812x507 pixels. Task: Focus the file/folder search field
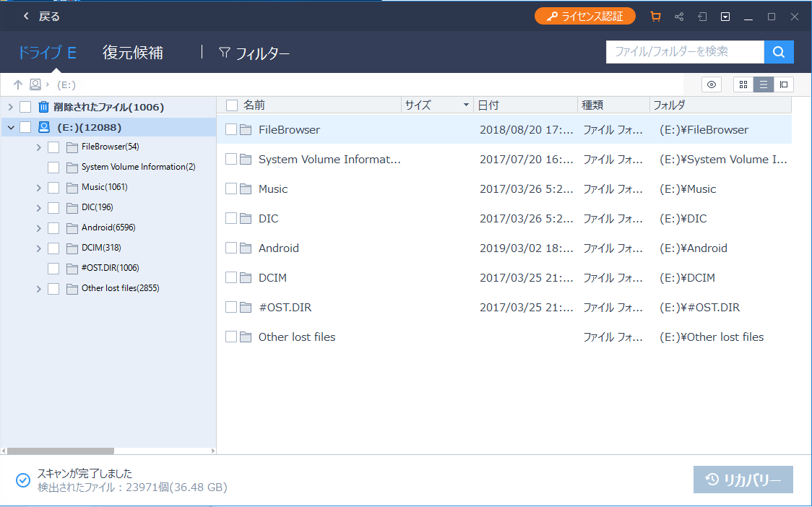click(x=685, y=52)
